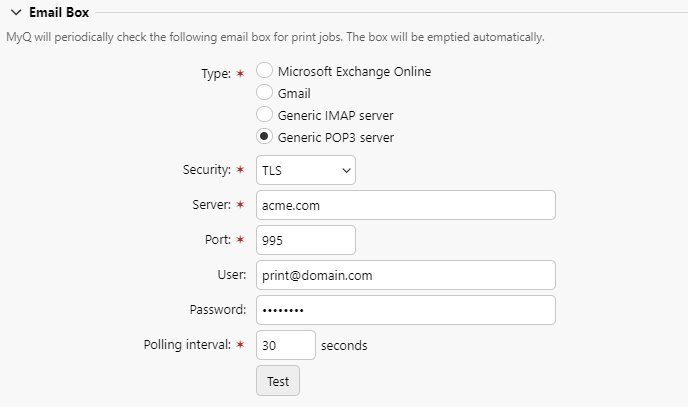Image resolution: width=688 pixels, height=407 pixels.
Task: Collapse the Email Box section chevron
Action: click(x=16, y=13)
